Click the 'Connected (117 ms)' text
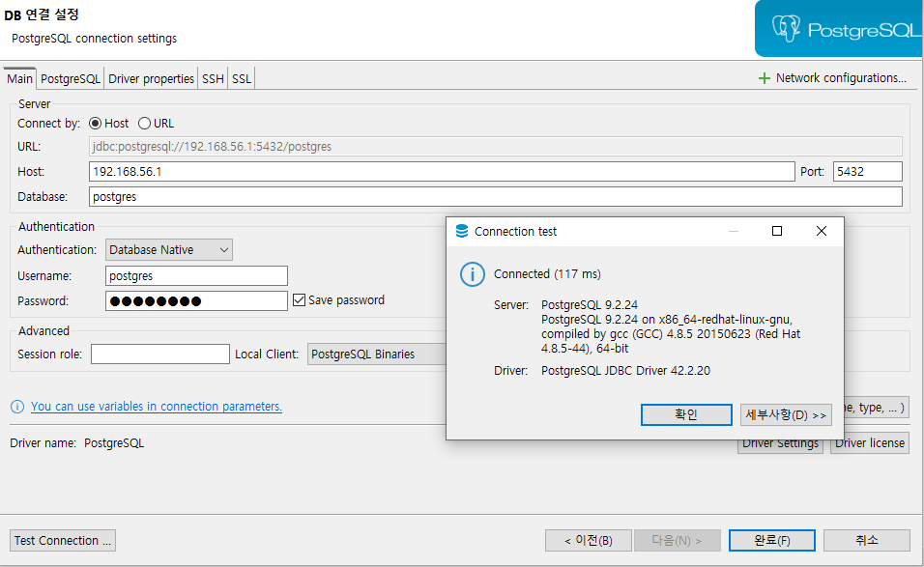This screenshot has height=567, width=924. (547, 273)
